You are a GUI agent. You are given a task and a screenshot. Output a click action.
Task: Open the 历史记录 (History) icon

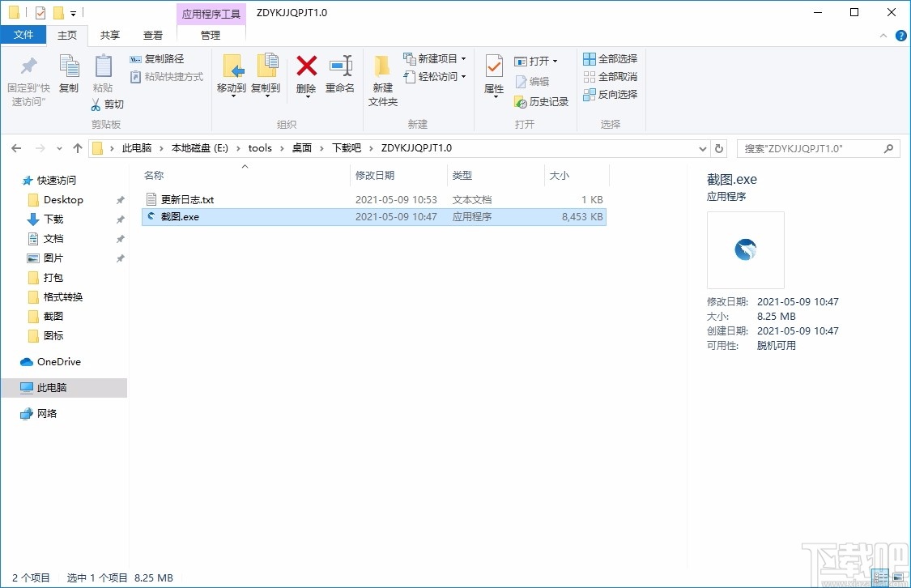click(x=540, y=102)
